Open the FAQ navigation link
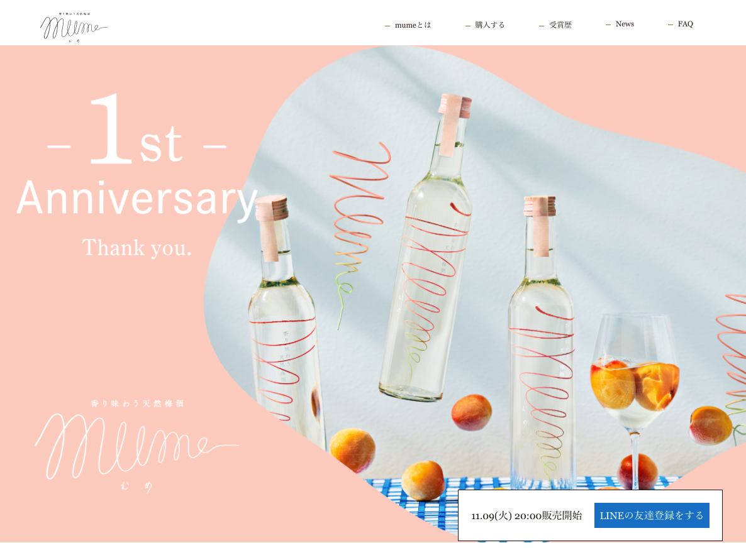 click(685, 24)
